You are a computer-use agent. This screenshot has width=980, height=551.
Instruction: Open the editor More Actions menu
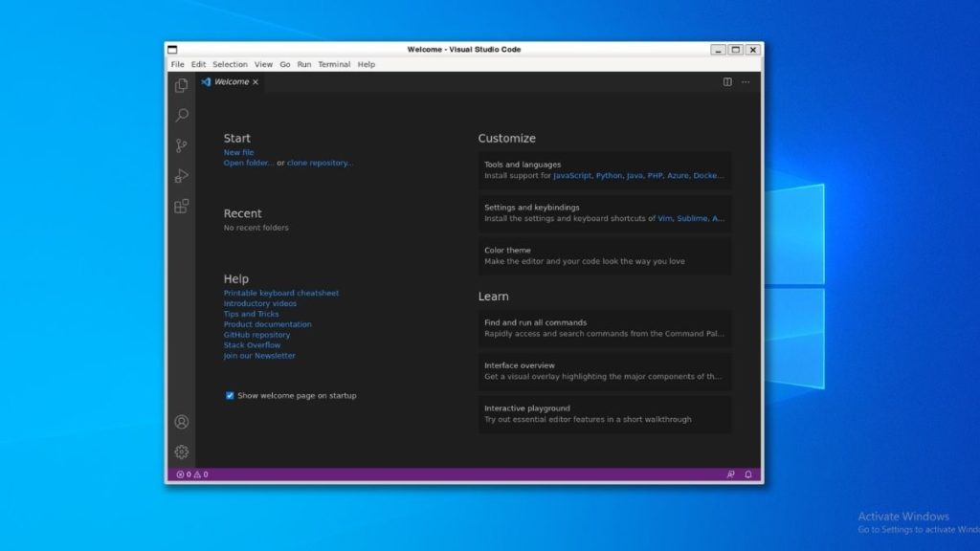click(746, 82)
